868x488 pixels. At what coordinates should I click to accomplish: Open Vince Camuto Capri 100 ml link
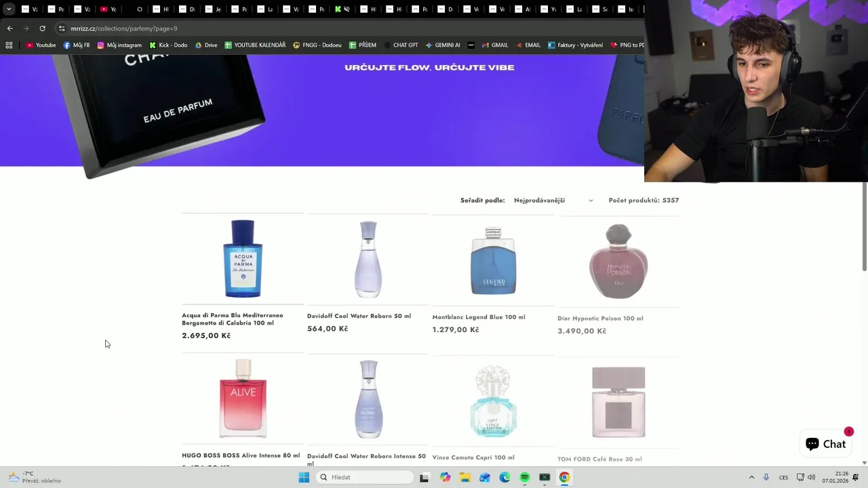click(473, 457)
